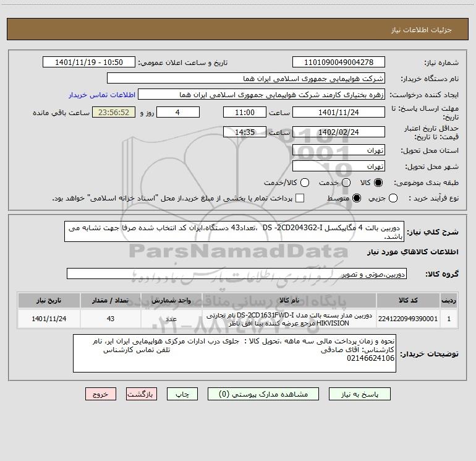Screen dimensions: 476x461
Task: Select the کالا radio button
Action: [378, 183]
